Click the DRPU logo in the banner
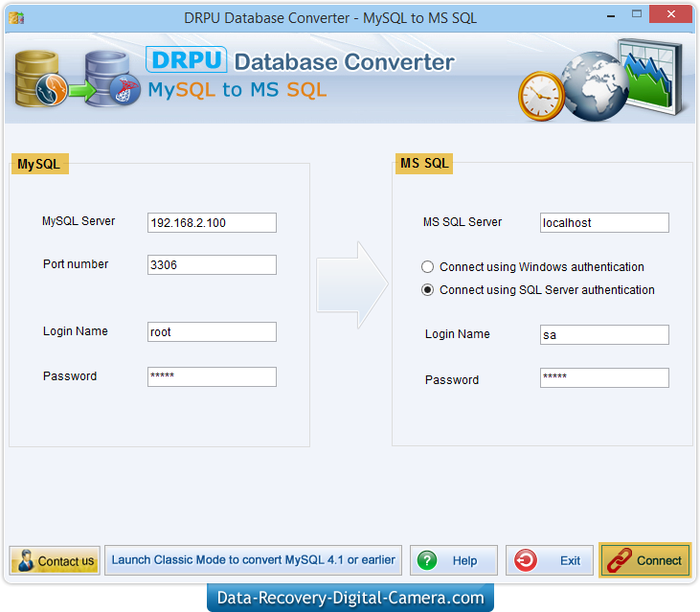The height and width of the screenshot is (612, 700). [x=186, y=59]
